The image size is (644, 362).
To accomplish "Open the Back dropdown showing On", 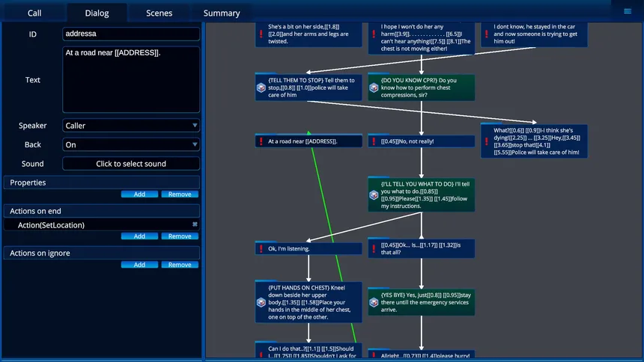I will (x=131, y=144).
